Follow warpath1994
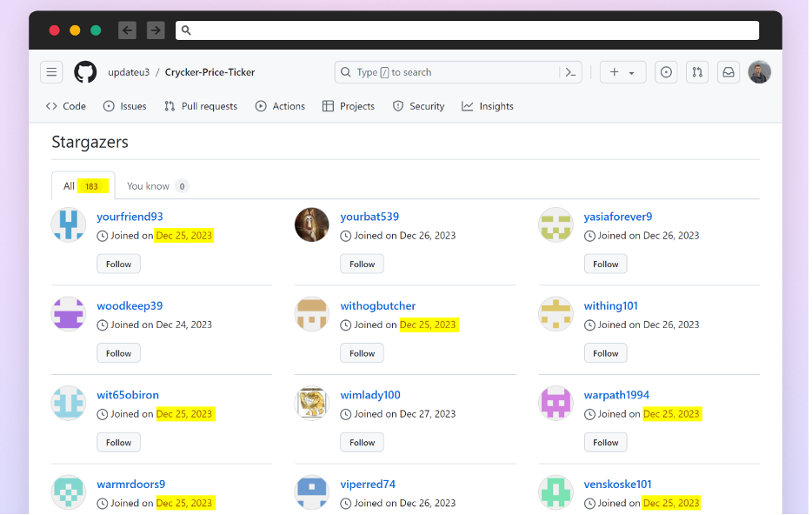 click(x=605, y=442)
